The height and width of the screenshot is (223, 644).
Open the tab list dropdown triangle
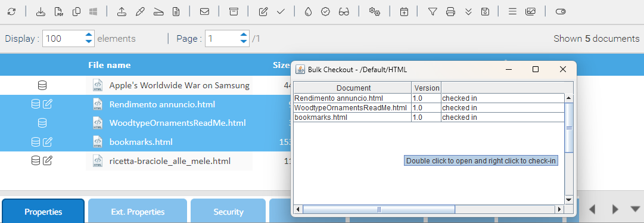click(x=635, y=209)
